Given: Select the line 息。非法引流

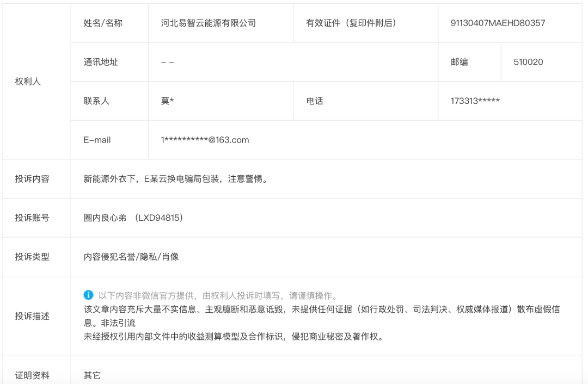Looking at the screenshot, I should point(109,323).
